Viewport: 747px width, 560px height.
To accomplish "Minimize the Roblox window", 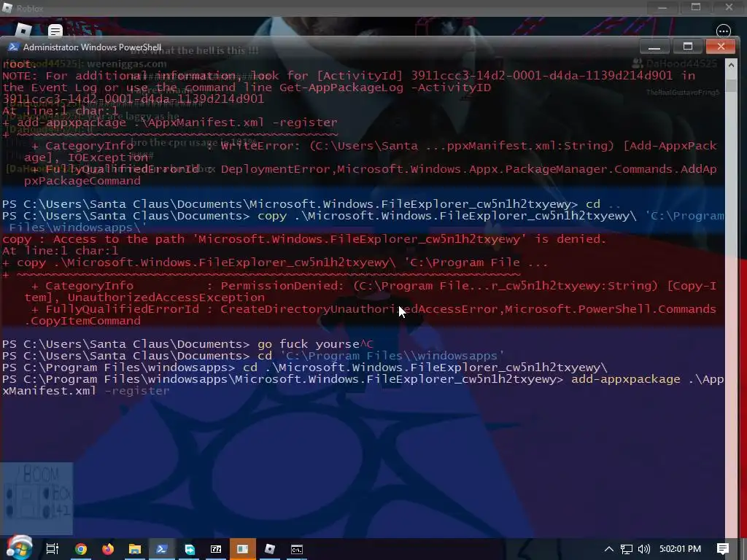I will [662, 7].
